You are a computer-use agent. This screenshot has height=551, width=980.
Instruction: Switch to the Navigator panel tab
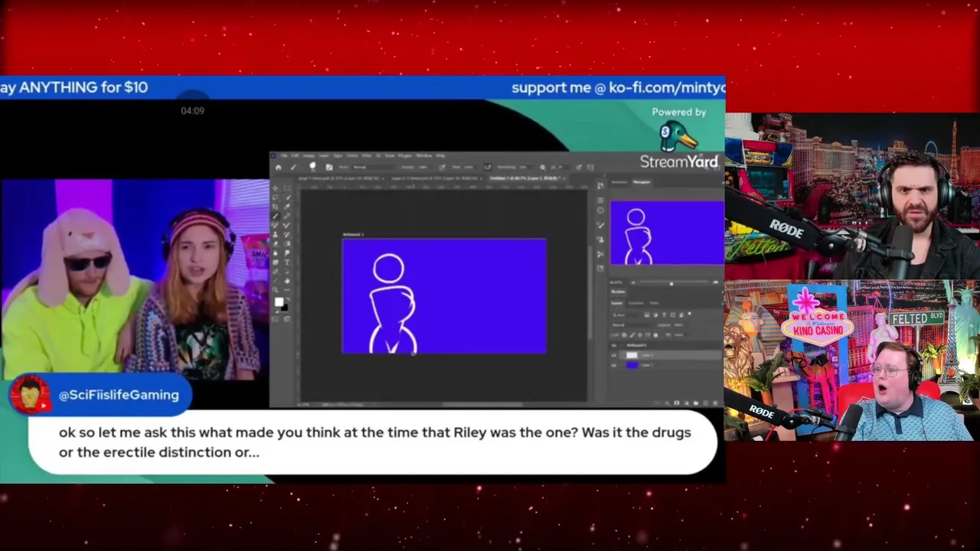[x=642, y=182]
